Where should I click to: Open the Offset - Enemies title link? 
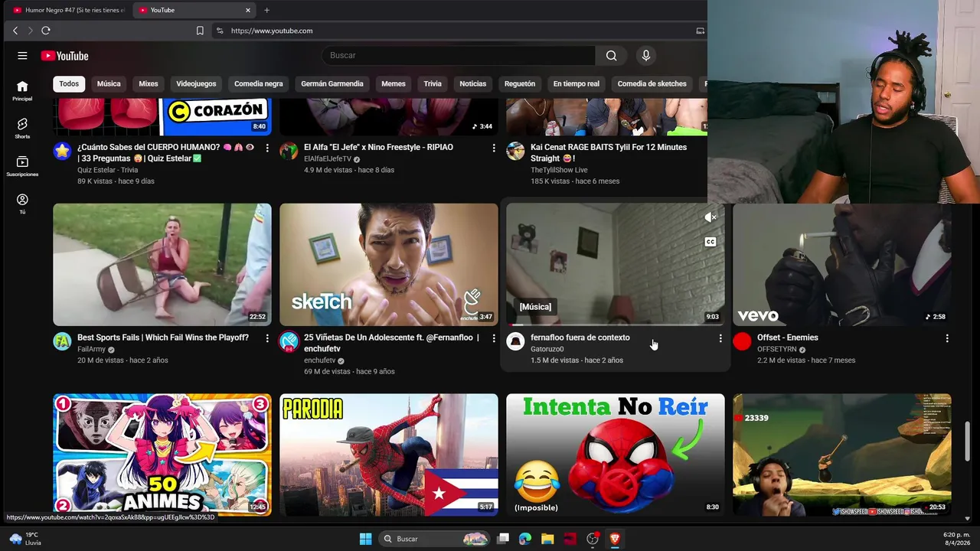pyautogui.click(x=788, y=337)
